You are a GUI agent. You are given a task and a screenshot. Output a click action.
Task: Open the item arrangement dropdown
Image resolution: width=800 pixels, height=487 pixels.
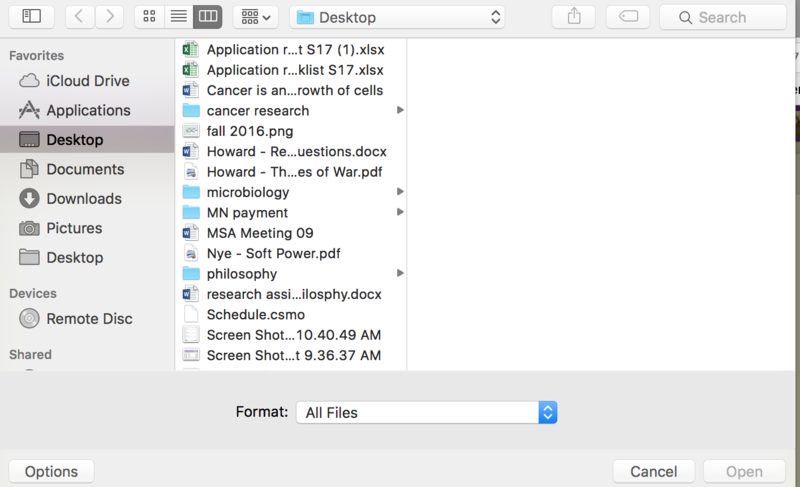255,16
